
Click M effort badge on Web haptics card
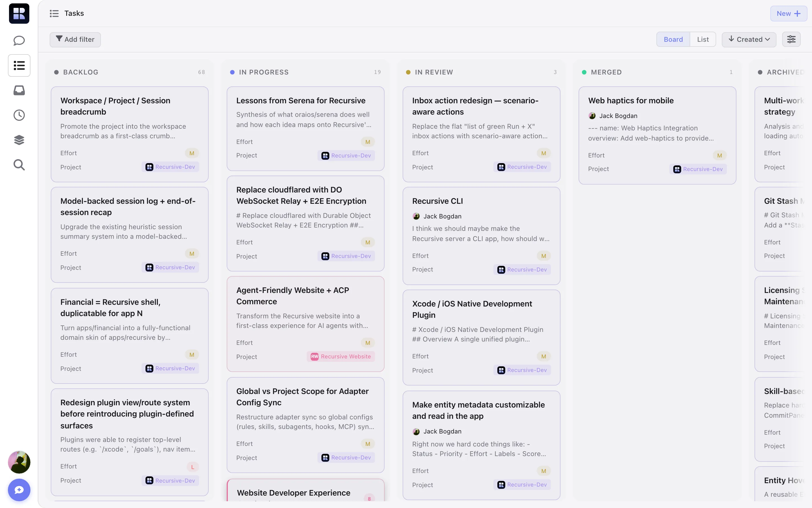point(720,155)
